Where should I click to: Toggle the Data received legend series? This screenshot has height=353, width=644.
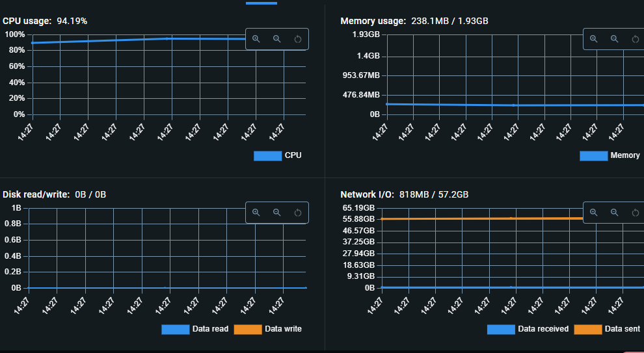click(x=528, y=329)
